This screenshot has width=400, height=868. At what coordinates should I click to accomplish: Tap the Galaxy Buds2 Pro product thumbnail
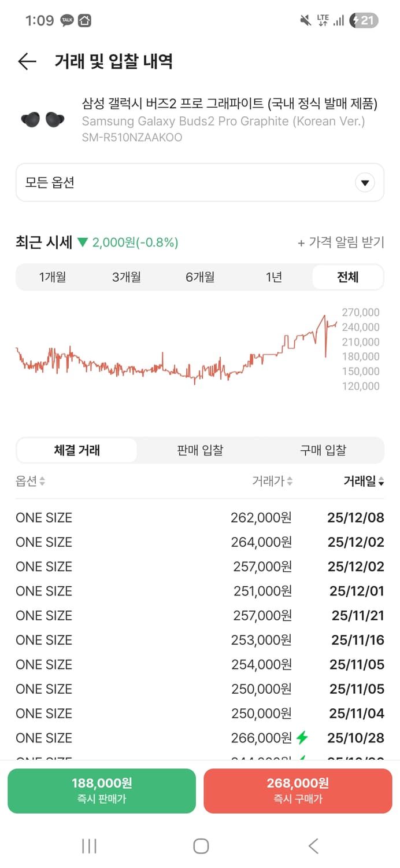(41, 119)
